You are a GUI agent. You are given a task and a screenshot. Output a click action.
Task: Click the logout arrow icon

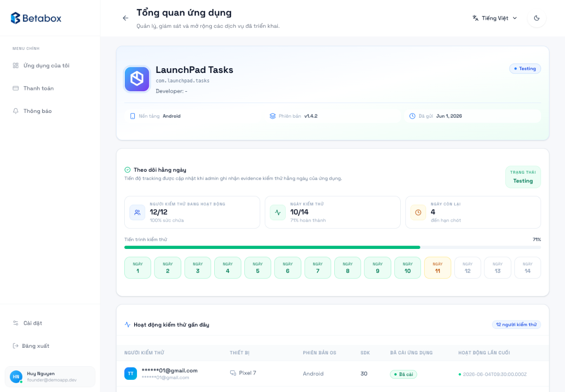click(x=16, y=346)
